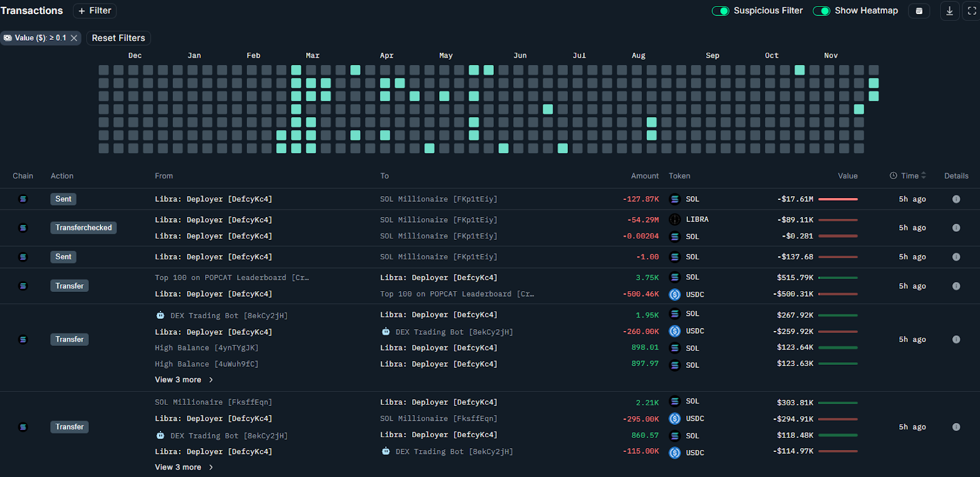Turn off the Show Heatmap toggle
The height and width of the screenshot is (477, 980).
(821, 11)
